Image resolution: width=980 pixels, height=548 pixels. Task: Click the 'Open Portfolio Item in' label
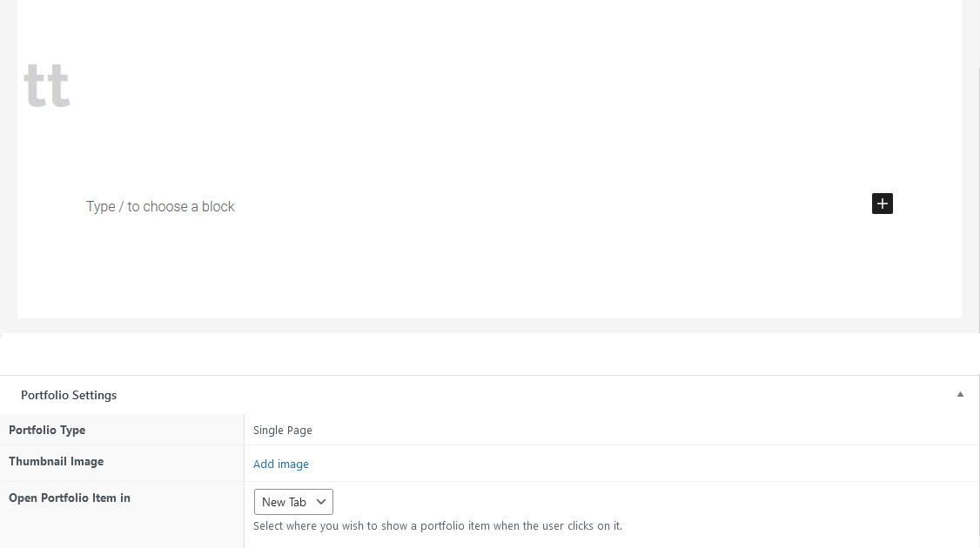(x=70, y=498)
